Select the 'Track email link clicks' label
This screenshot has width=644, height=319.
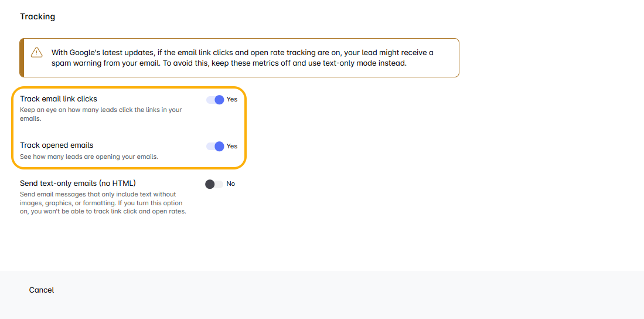pos(59,99)
